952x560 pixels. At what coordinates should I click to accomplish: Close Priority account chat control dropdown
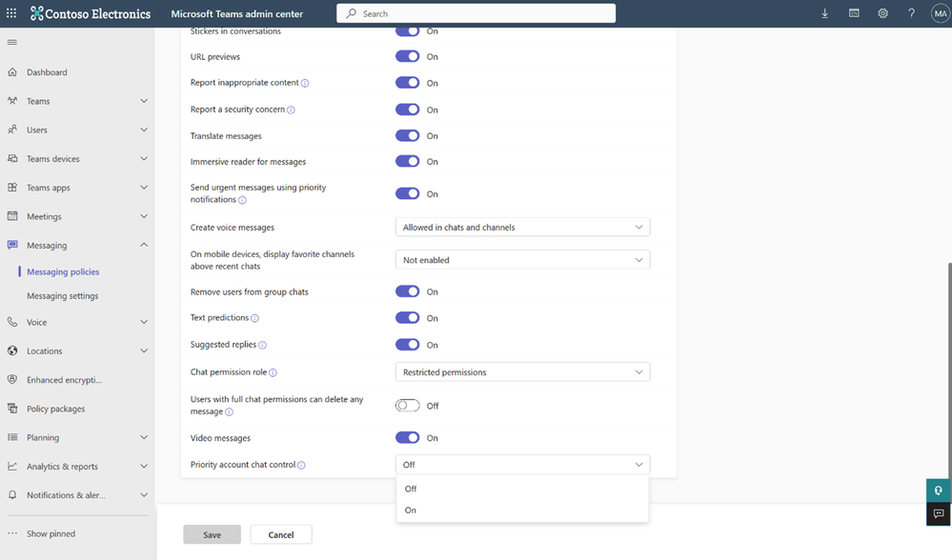[x=522, y=464]
